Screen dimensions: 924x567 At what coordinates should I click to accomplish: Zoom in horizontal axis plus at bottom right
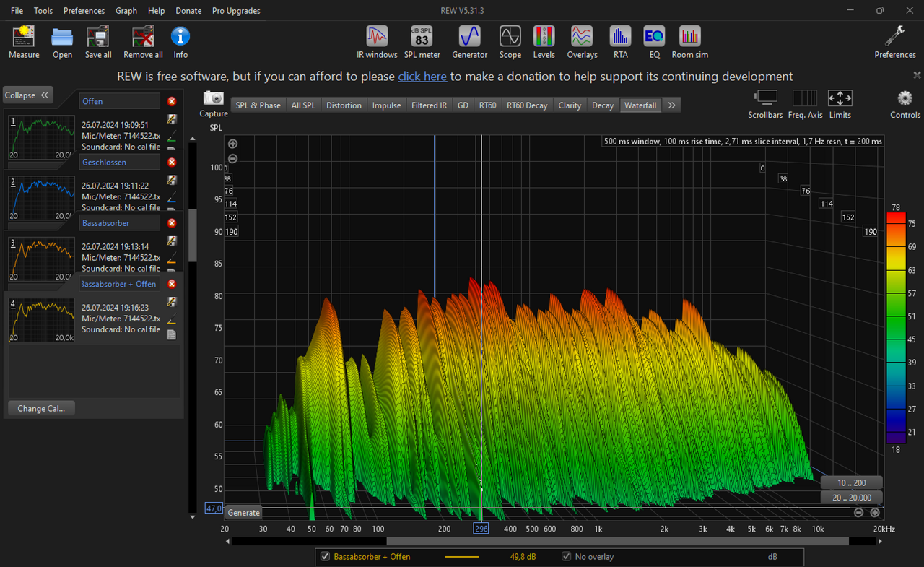(875, 513)
